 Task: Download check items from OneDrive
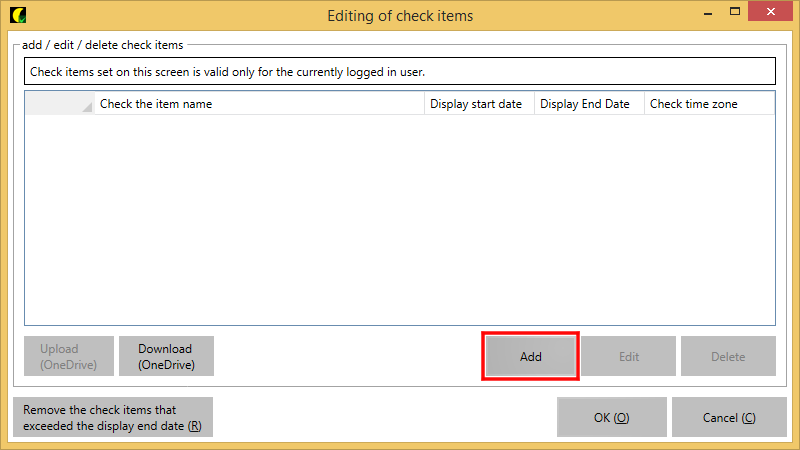166,356
